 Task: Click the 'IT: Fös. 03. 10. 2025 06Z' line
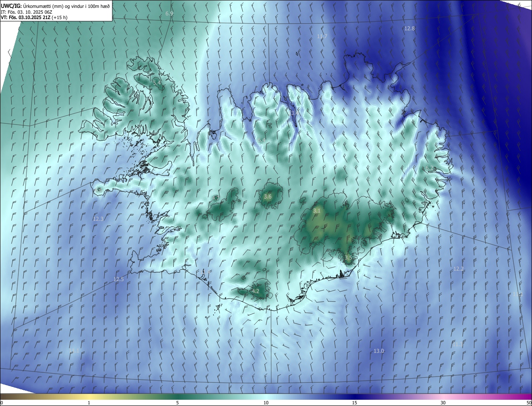27,12
